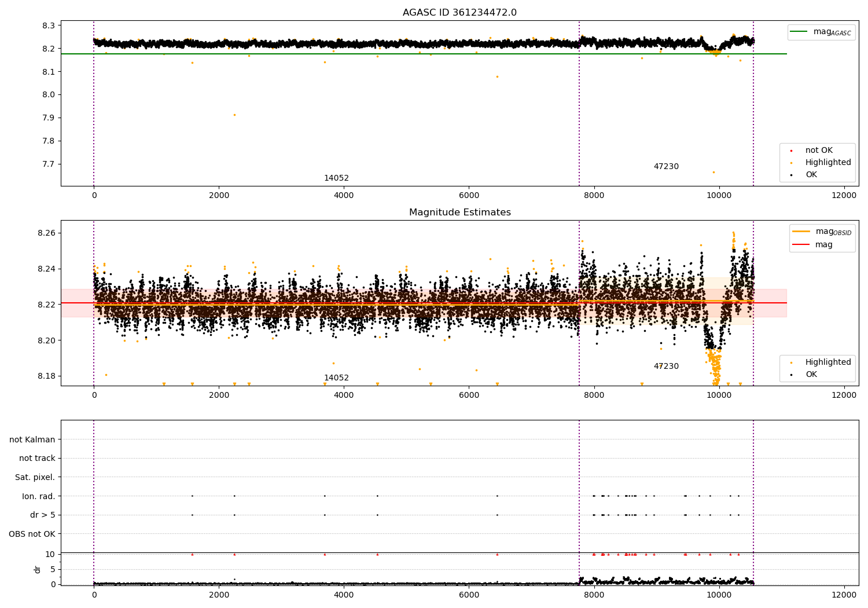Click the 'AGASC ID 361234472.0' plot title
This screenshot has height=608, width=868.
459,13
